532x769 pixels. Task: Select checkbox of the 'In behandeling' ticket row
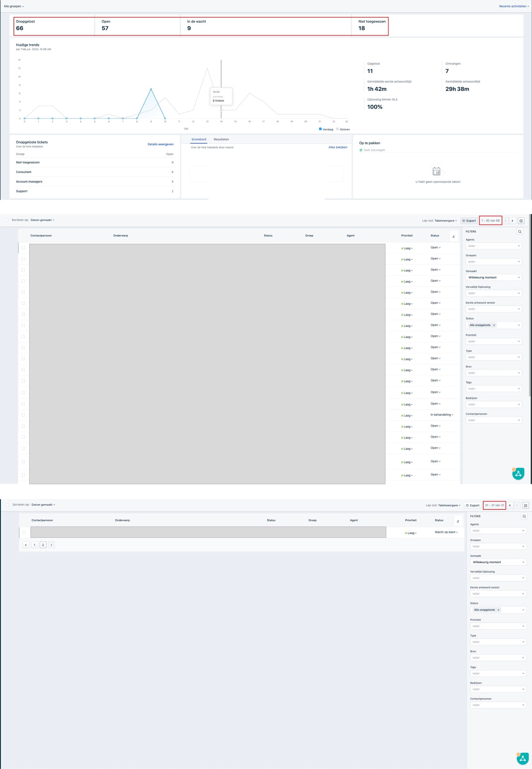pyautogui.click(x=23, y=415)
